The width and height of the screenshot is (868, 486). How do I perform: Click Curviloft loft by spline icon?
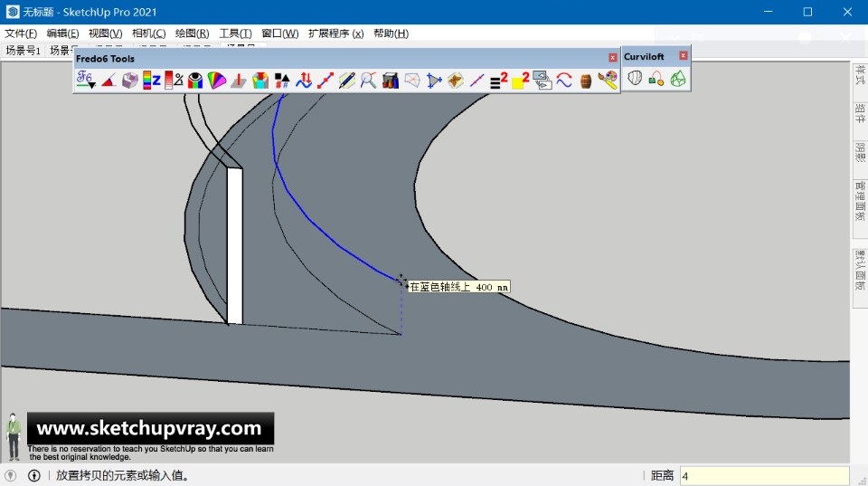click(x=635, y=78)
